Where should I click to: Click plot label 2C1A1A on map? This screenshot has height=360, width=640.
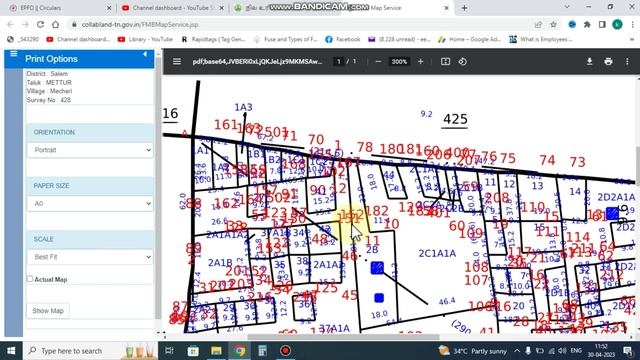[x=437, y=253]
